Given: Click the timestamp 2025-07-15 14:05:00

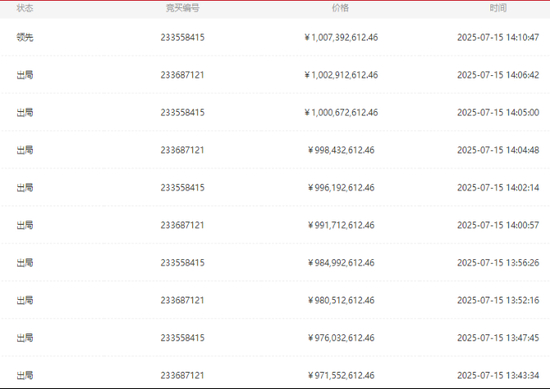Looking at the screenshot, I should click(x=498, y=112).
